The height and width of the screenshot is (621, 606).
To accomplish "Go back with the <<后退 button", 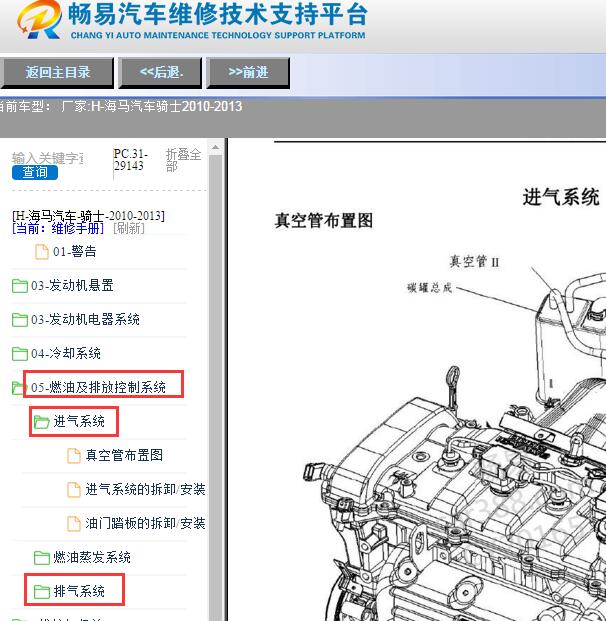I will click(161, 72).
